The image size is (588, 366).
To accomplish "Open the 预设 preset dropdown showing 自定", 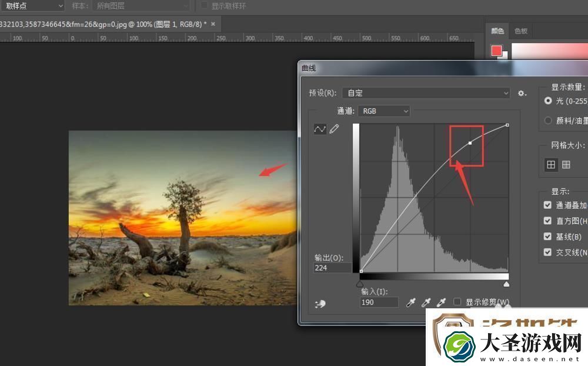I will 426,93.
